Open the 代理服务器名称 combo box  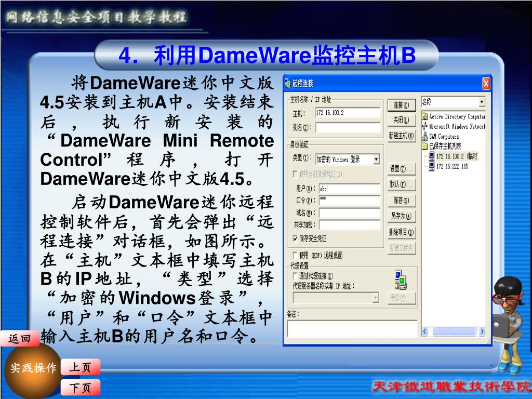(336, 298)
